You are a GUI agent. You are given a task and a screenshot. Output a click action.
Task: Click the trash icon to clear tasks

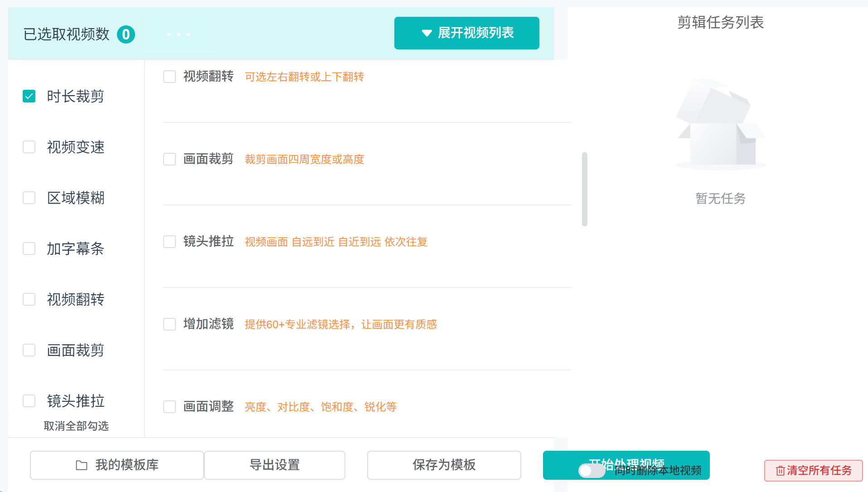click(780, 471)
